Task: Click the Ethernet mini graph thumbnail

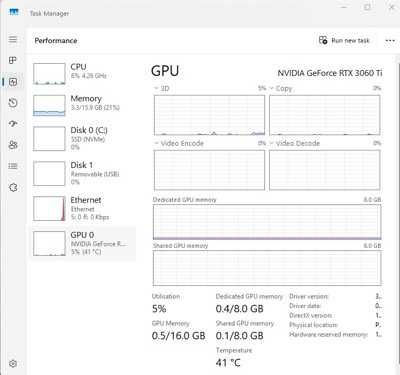Action: [49, 209]
